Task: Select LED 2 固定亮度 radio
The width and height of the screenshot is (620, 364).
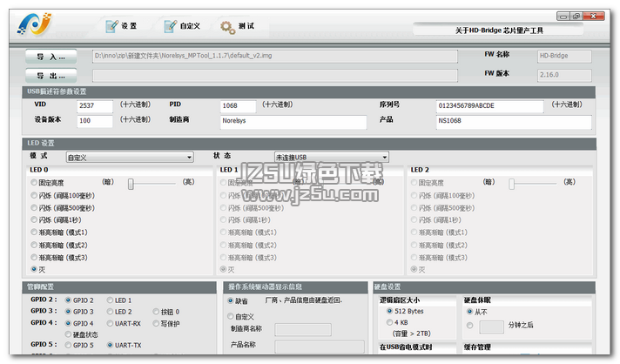Action: coord(414,182)
